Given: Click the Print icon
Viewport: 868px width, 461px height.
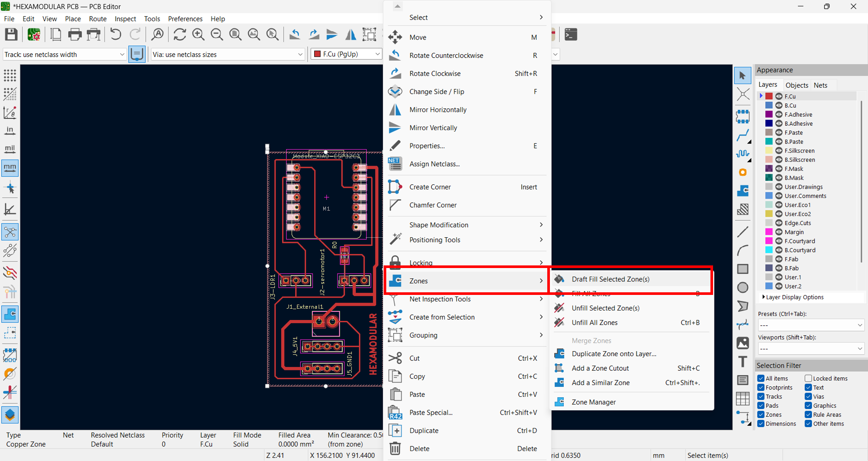Looking at the screenshot, I should [75, 34].
